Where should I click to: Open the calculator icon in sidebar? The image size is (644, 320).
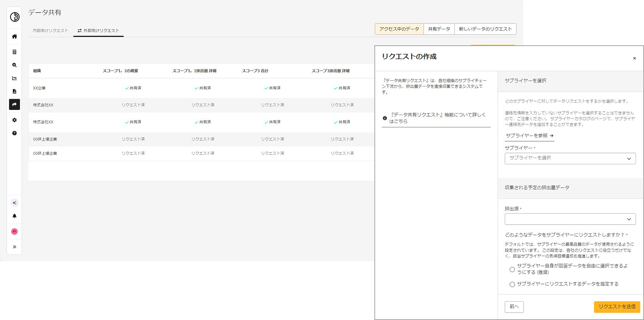[x=14, y=52]
